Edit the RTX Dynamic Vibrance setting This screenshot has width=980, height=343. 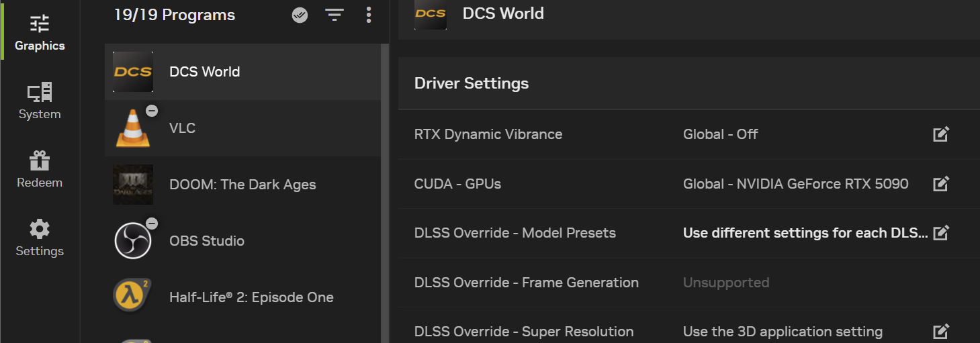click(941, 134)
